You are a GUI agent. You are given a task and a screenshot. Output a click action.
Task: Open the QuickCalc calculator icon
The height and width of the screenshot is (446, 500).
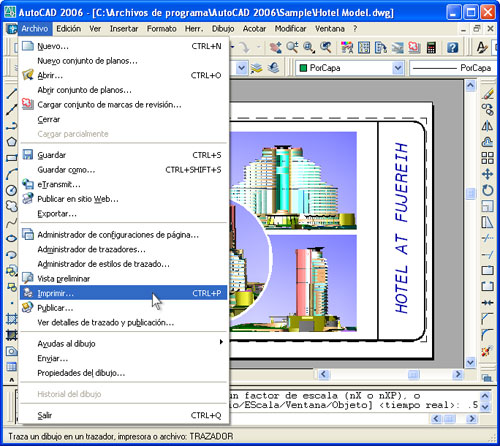[x=431, y=47]
